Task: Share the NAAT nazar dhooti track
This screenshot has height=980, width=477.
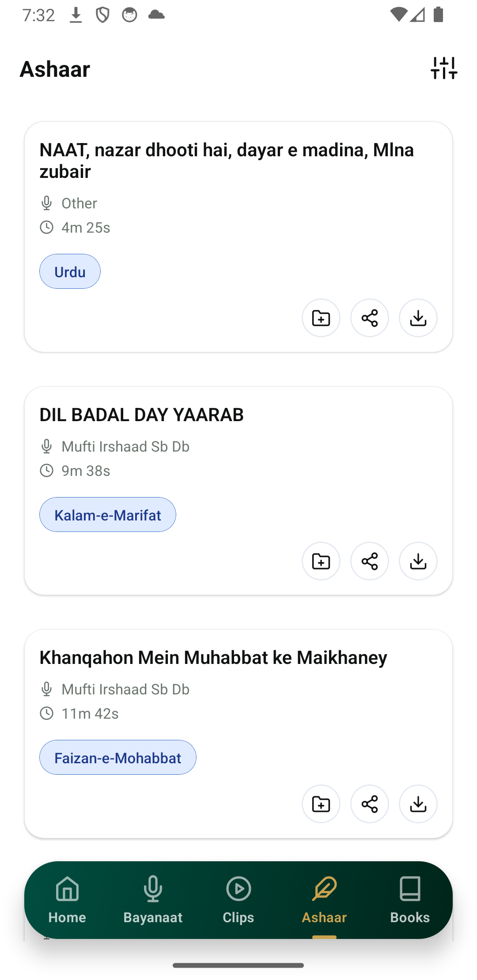Action: pyautogui.click(x=370, y=318)
